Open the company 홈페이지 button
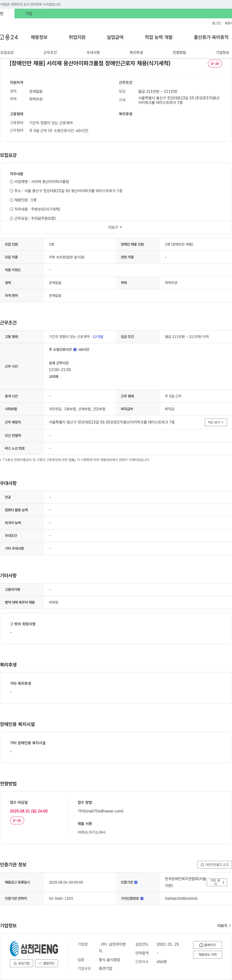 (x=207, y=945)
